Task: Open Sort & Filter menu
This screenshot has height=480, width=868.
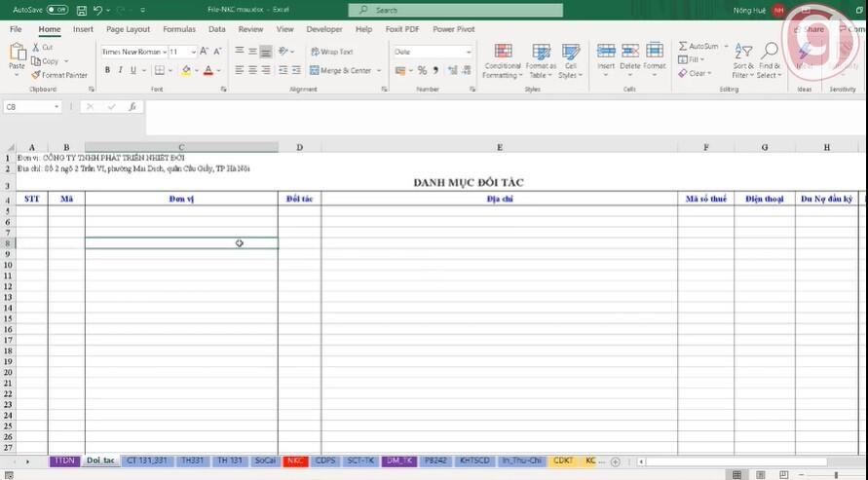Action: [743, 60]
